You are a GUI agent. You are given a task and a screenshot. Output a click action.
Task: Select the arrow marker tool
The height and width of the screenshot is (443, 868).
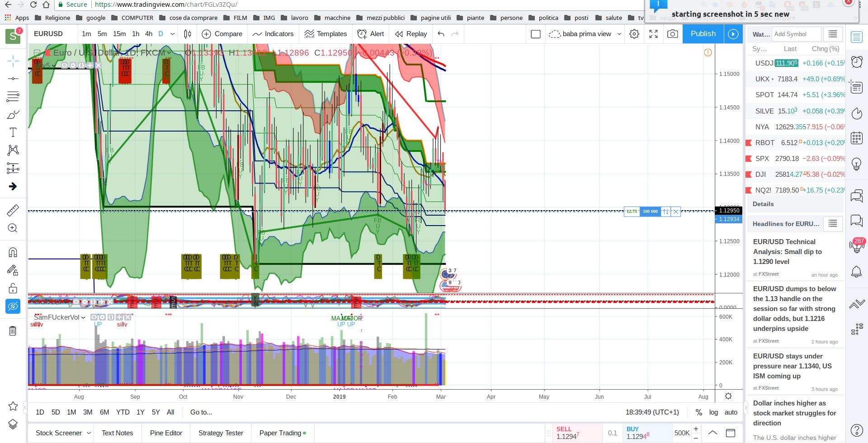click(x=13, y=186)
